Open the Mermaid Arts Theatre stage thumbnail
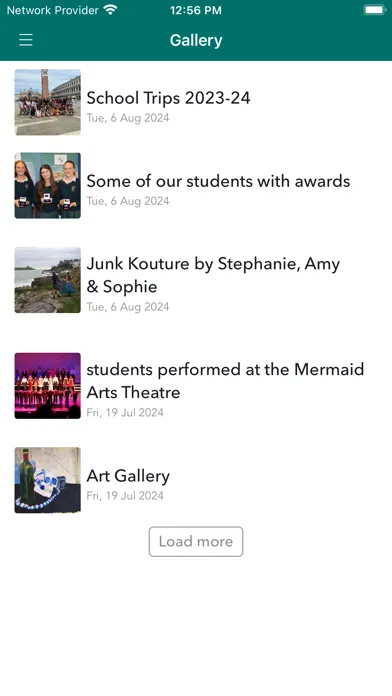This screenshot has width=392, height=696. (48, 386)
